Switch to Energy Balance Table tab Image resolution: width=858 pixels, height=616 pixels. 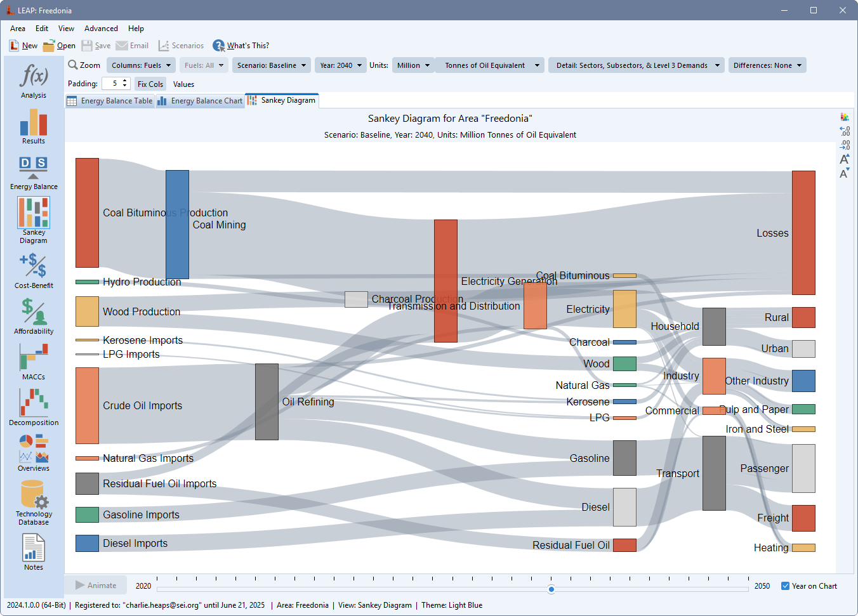tap(110, 101)
